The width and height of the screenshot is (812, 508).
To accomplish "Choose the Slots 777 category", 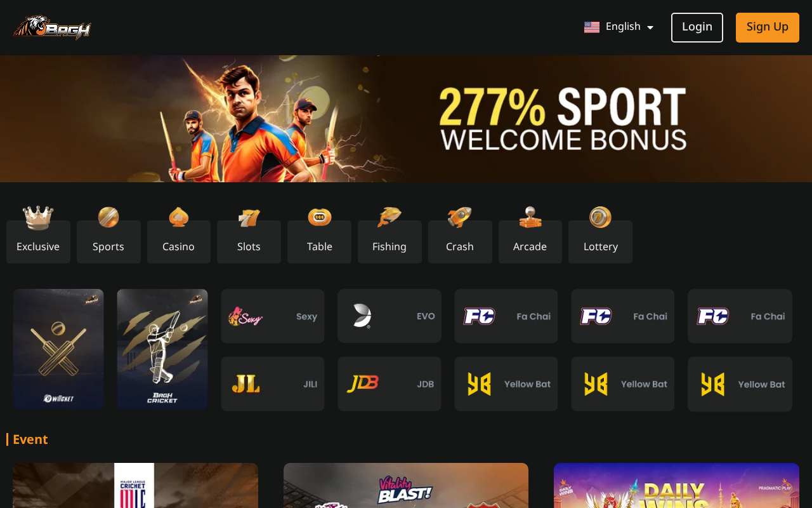I will point(249,235).
